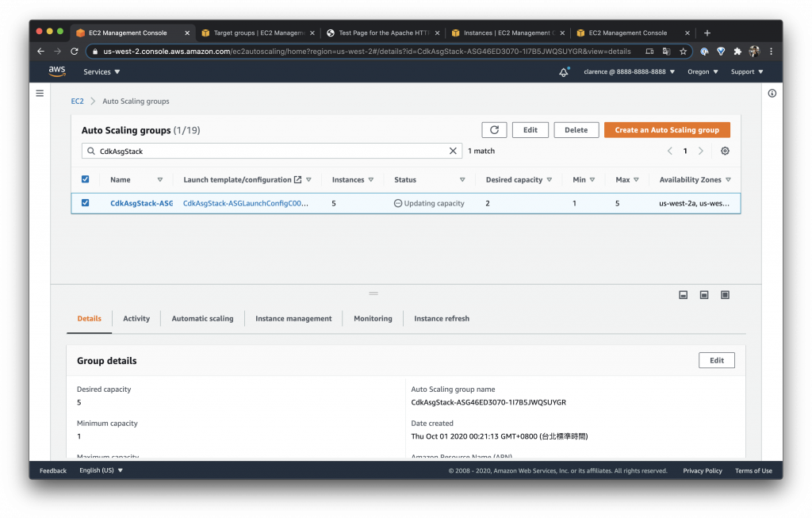The height and width of the screenshot is (518, 812).
Task: Click the translate page icon in address bar
Action: [x=666, y=52]
